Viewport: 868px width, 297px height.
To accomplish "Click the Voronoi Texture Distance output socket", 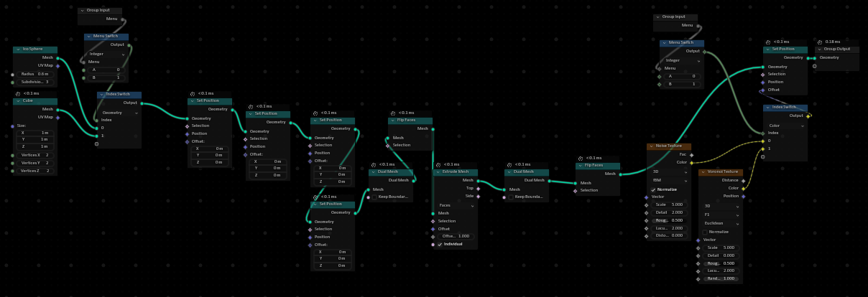I will coord(743,180).
